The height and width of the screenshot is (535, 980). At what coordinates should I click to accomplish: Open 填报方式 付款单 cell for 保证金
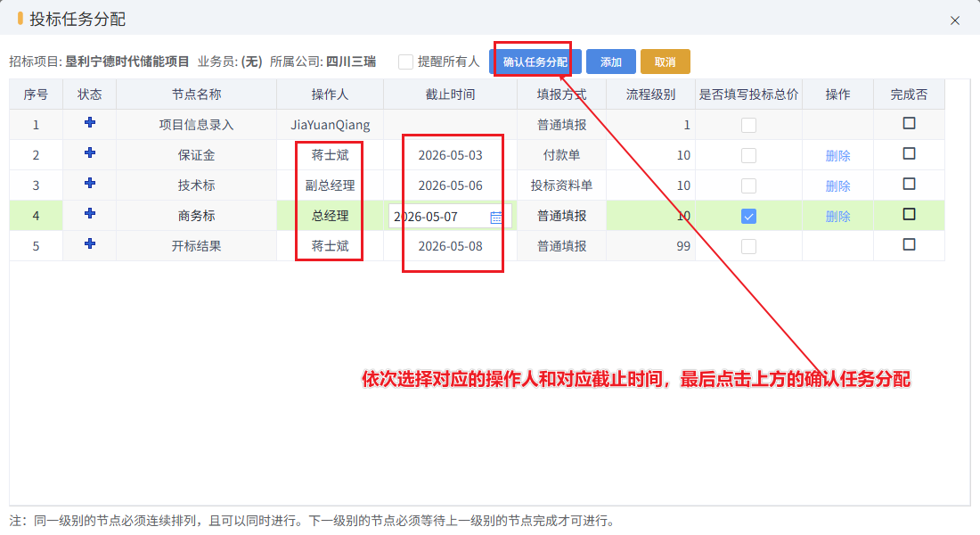(x=561, y=155)
